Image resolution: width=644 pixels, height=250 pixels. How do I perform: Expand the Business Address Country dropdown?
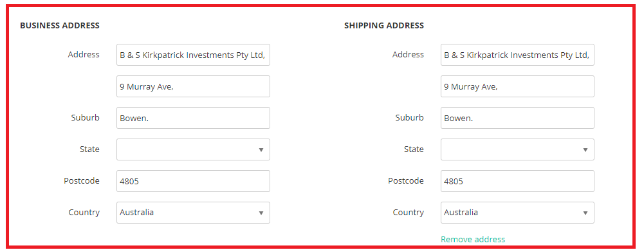point(193,213)
